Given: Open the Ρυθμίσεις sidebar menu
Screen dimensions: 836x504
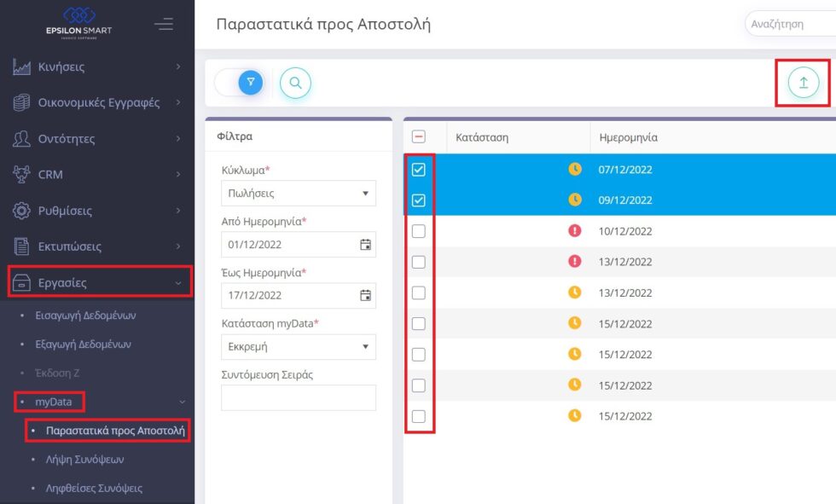Looking at the screenshot, I should 97,211.
